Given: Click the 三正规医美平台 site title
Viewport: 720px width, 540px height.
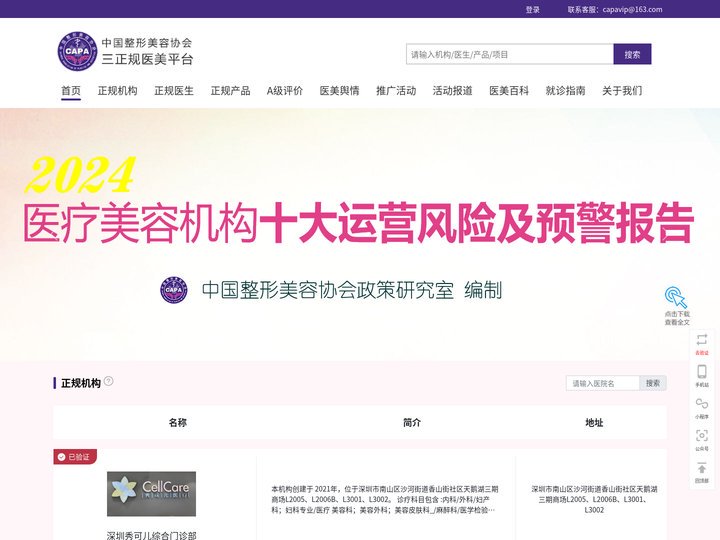Looking at the screenshot, I should tap(147, 59).
